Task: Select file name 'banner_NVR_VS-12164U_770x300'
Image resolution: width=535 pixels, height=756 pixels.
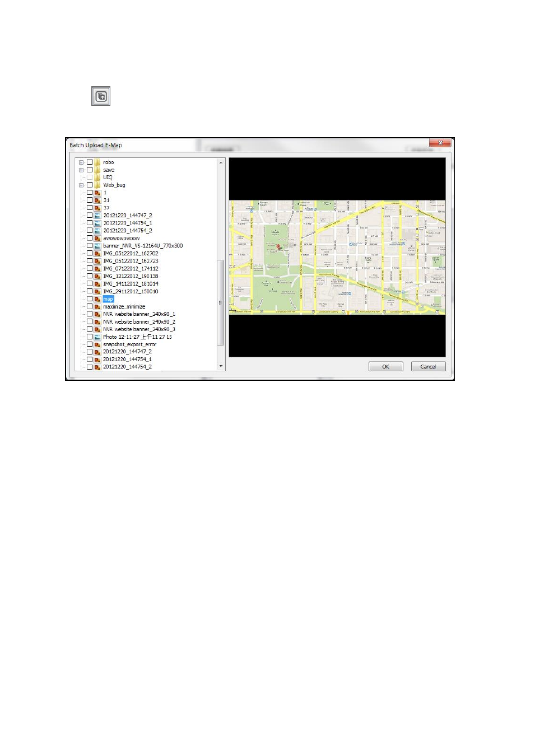Action: coord(143,246)
